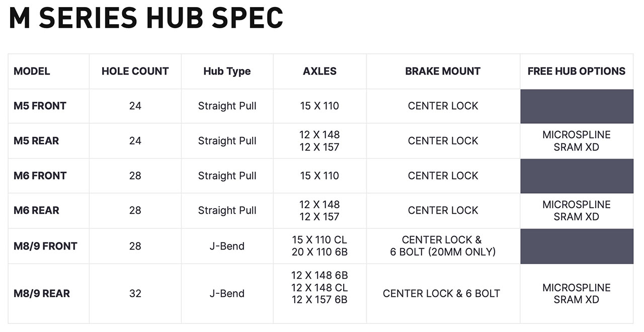The image size is (644, 332).
Task: Click the dark shaded M6 FRONT freehub cell
Action: pyautogui.click(x=577, y=176)
